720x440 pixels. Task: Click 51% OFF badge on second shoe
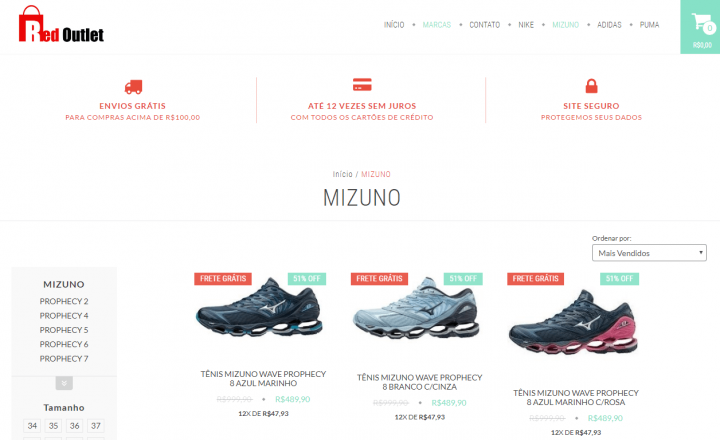point(463,279)
